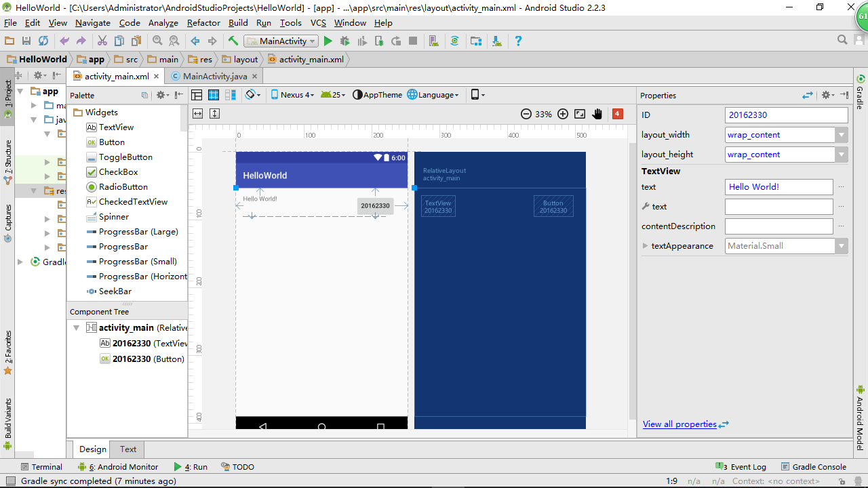Zoom out the design canvas
Screen dimensions: 868x488
(x=526, y=114)
